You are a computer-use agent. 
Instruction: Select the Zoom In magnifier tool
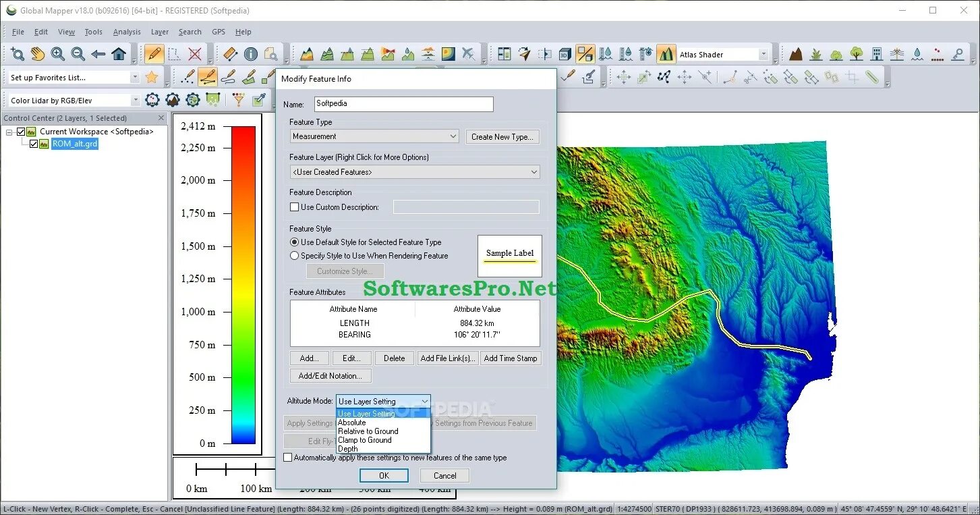58,54
